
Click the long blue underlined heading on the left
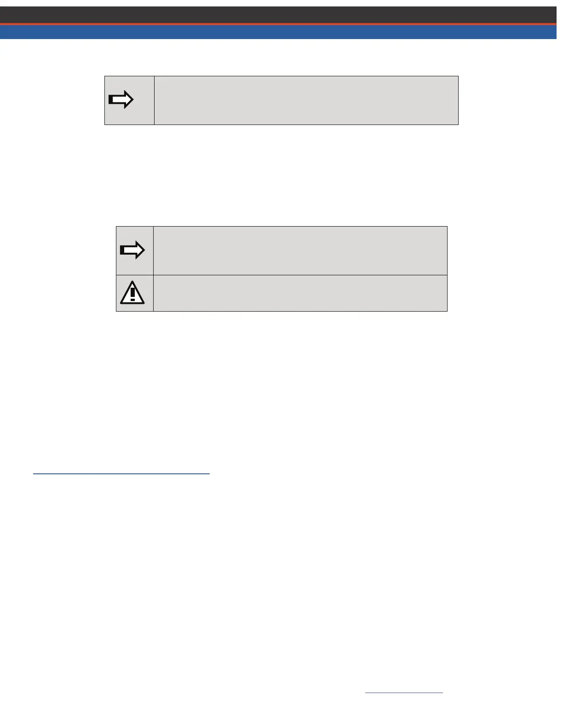tap(121, 473)
